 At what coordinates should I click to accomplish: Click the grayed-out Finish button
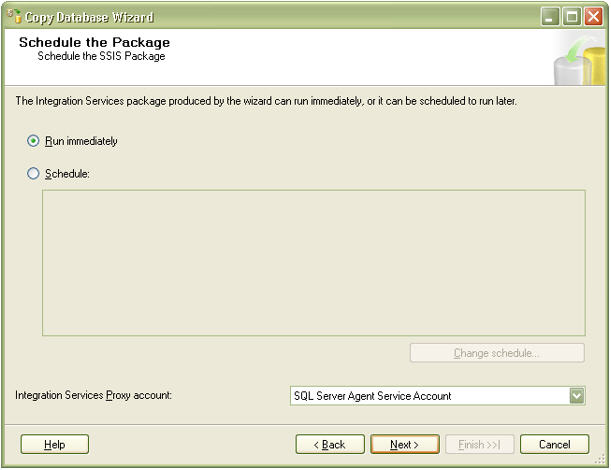[479, 444]
